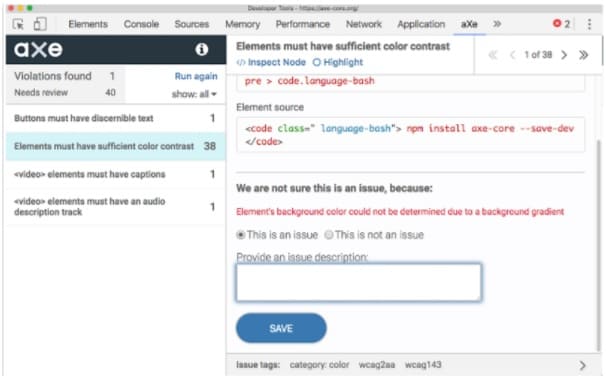Click the element source code block
606x376 pixels.
(x=410, y=135)
